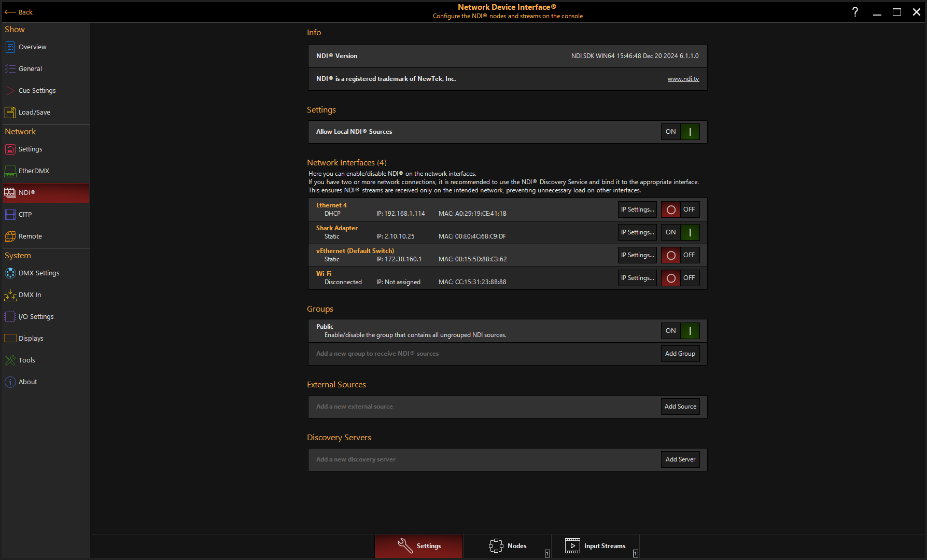Open the About info icon
This screenshot has height=560, width=927.
click(10, 382)
